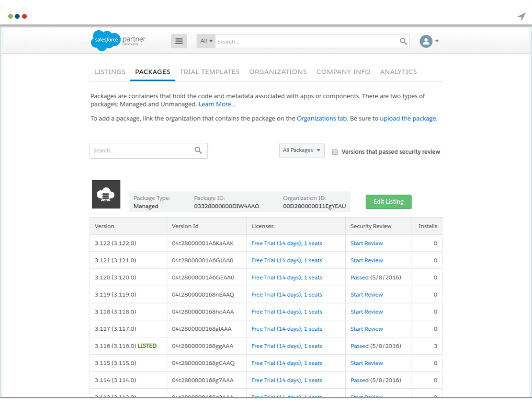Viewport: 532px width, 417px height.
Task: Open the Trial Templates tab
Action: coord(210,71)
